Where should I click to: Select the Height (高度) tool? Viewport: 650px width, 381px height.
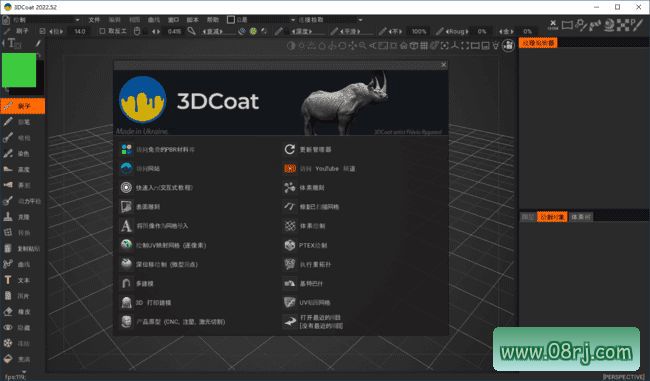(x=22, y=169)
